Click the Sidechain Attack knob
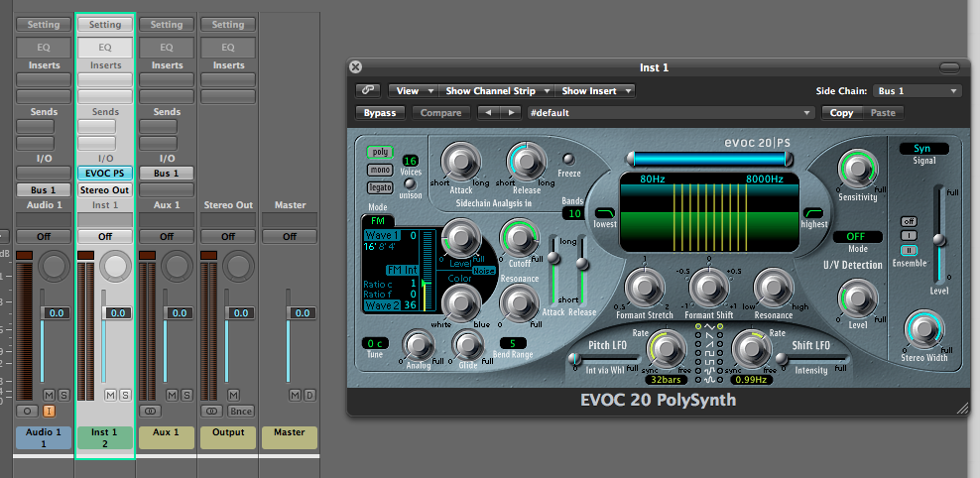This screenshot has height=478, width=980. pos(461,162)
